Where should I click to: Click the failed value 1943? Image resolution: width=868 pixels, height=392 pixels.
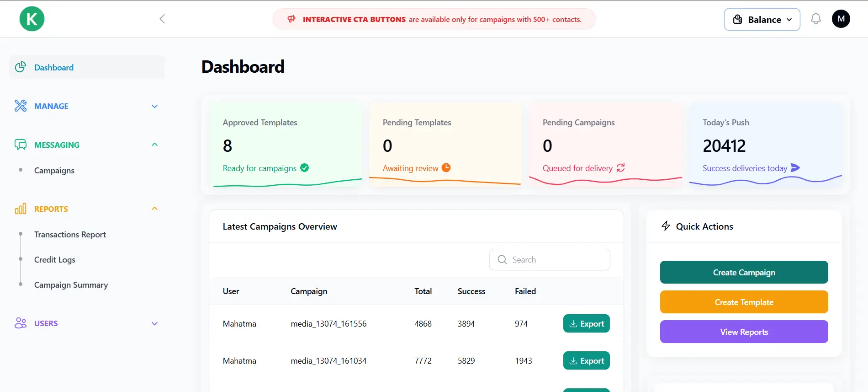pyautogui.click(x=524, y=360)
